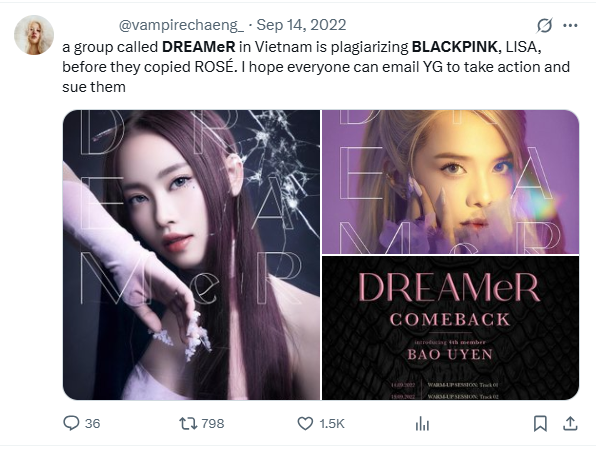Retweet the post with 798 reposts
Screen dimensions: 596x449
[x=188, y=423]
